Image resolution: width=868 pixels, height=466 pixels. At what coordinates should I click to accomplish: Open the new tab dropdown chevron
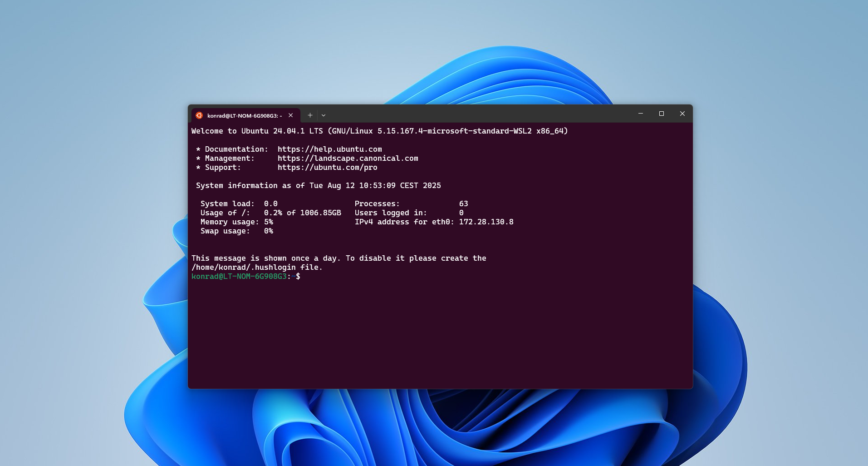pos(323,115)
